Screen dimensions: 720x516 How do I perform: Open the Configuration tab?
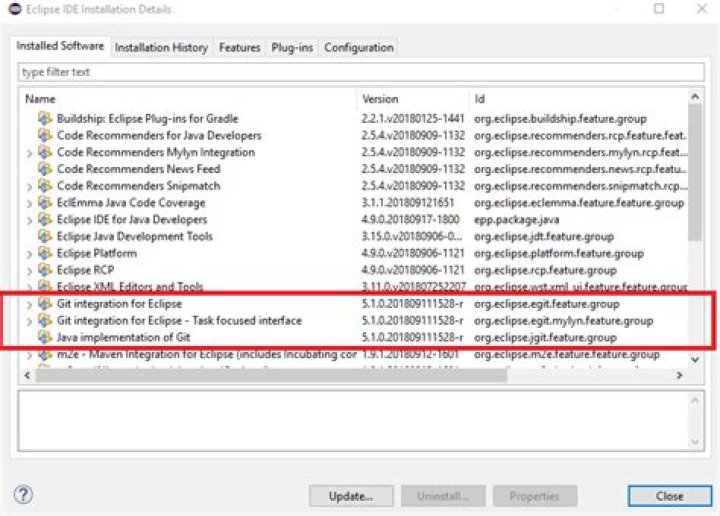tap(359, 48)
